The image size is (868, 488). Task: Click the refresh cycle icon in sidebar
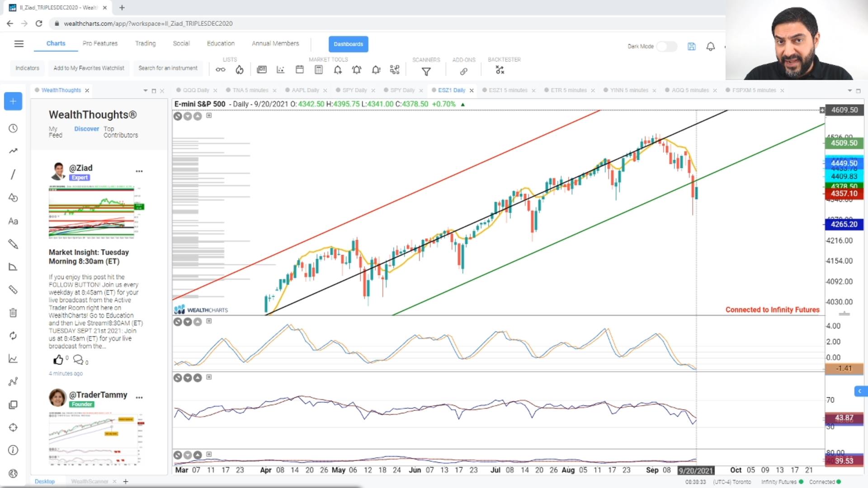point(13,336)
